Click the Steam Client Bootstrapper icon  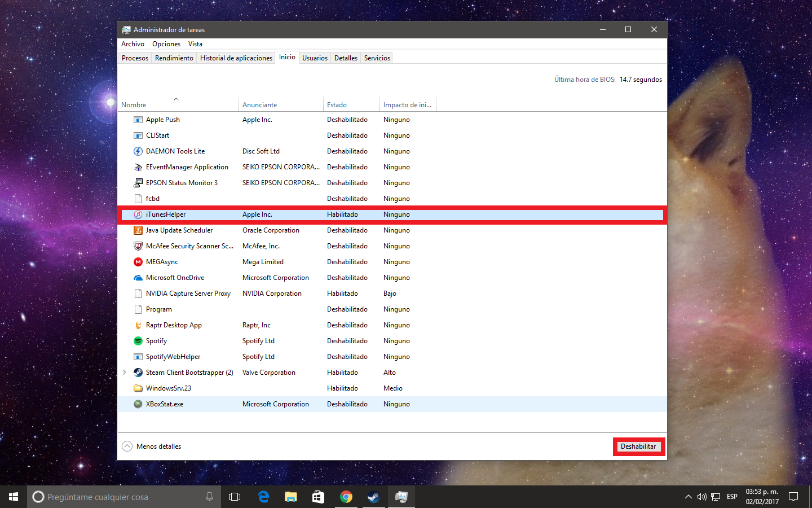coord(138,373)
